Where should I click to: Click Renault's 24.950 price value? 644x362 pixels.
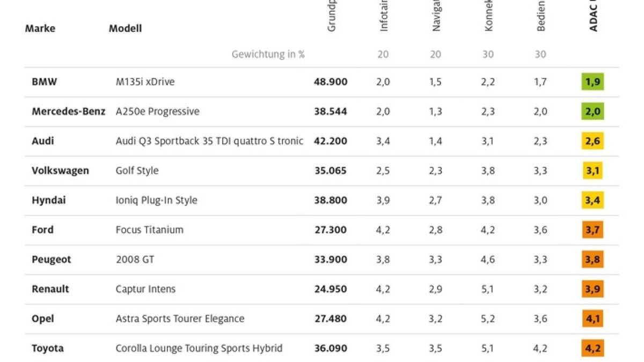tap(331, 289)
